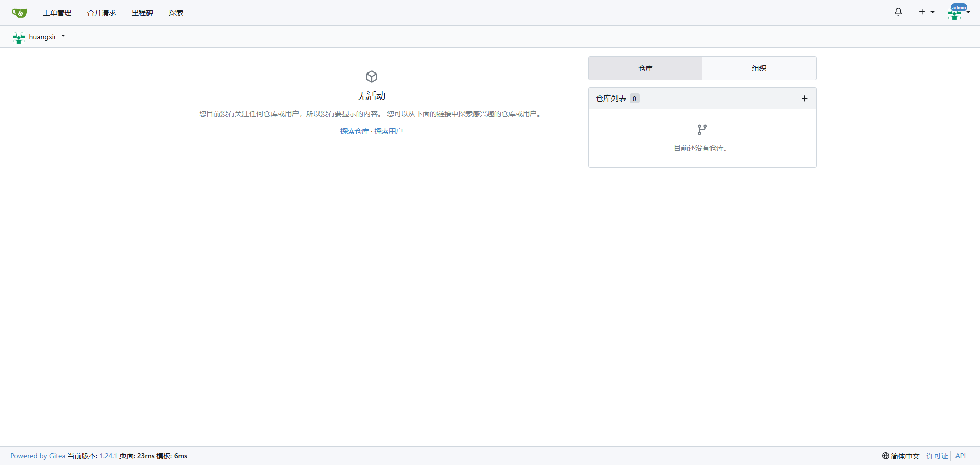
Task: Click the 仓库列表 header text
Action: tap(611, 99)
